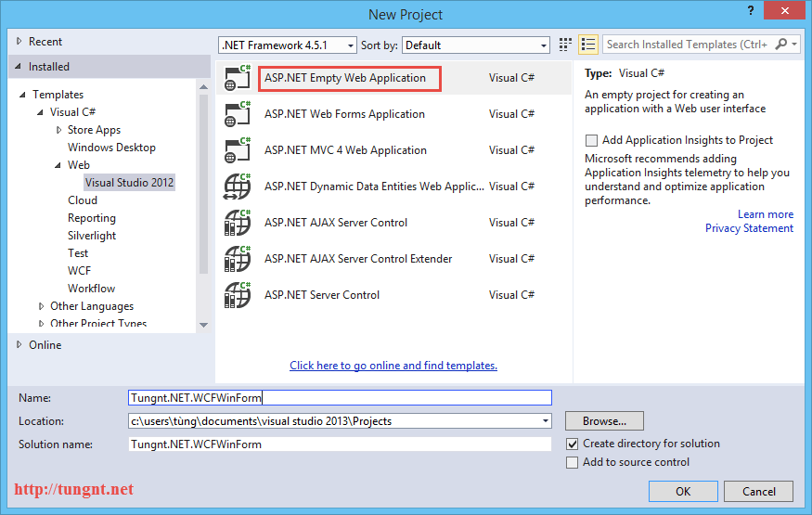The height and width of the screenshot is (515, 812).
Task: Select the Silverlight template category
Action: point(92,236)
